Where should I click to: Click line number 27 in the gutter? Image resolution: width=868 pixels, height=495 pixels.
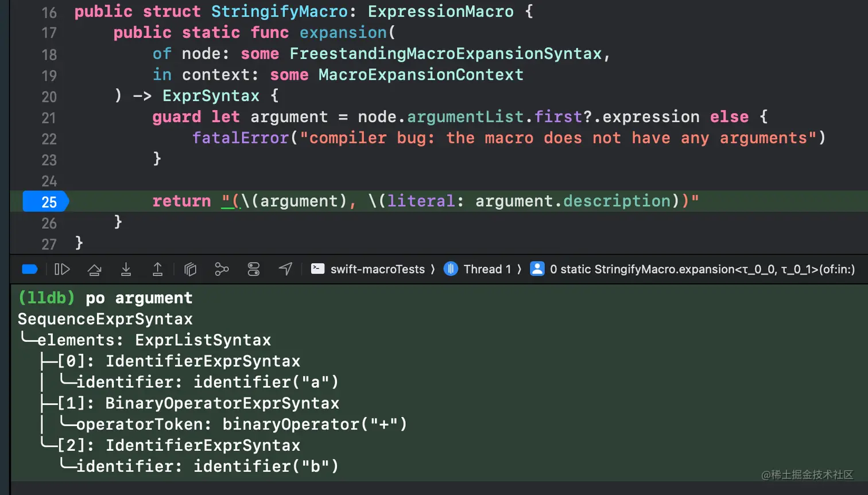(x=49, y=244)
